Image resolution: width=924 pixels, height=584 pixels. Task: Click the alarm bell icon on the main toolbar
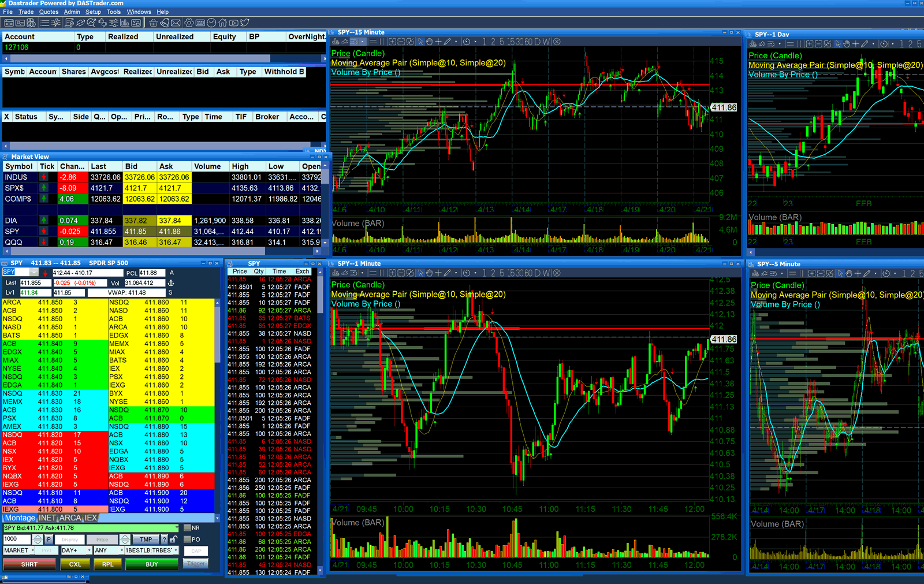pos(165,23)
